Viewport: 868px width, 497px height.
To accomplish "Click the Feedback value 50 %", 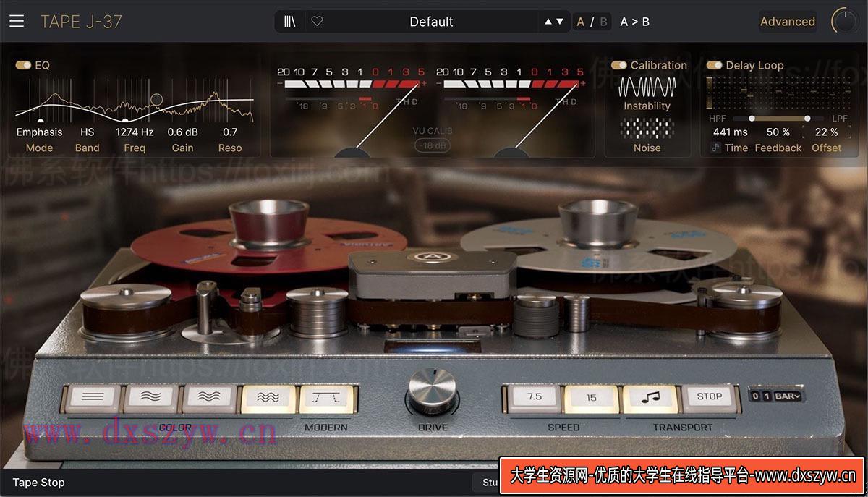I will (778, 132).
